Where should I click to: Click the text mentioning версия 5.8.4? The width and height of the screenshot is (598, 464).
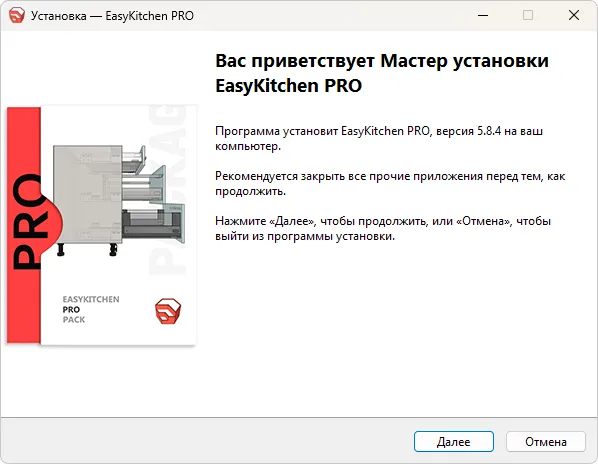(x=379, y=138)
